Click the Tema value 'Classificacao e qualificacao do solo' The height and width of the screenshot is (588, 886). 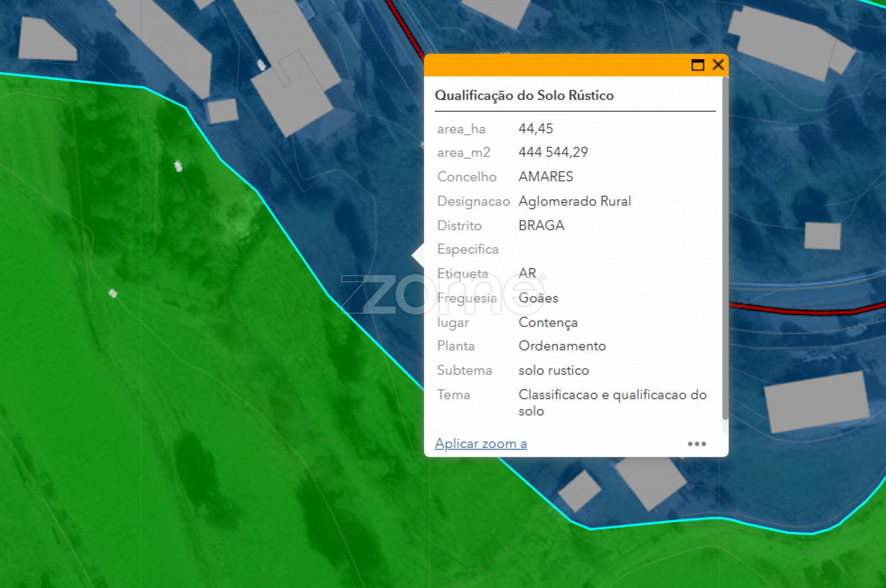click(x=612, y=403)
